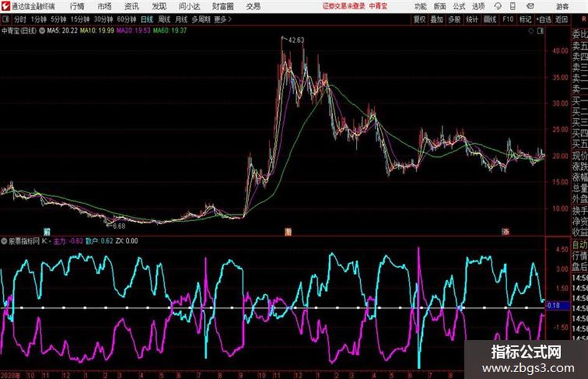Screen dimensions: 588x379
Task: Expand the 更多 periods dropdown
Action: [223, 19]
